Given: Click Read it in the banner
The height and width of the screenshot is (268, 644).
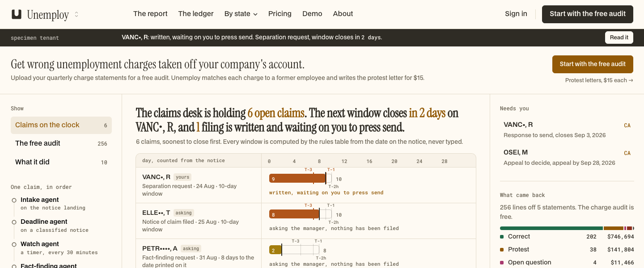Looking at the screenshot, I should [619, 38].
